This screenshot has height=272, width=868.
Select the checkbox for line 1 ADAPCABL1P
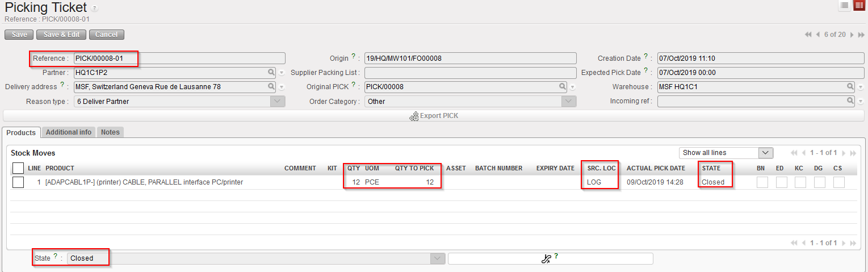click(x=18, y=182)
